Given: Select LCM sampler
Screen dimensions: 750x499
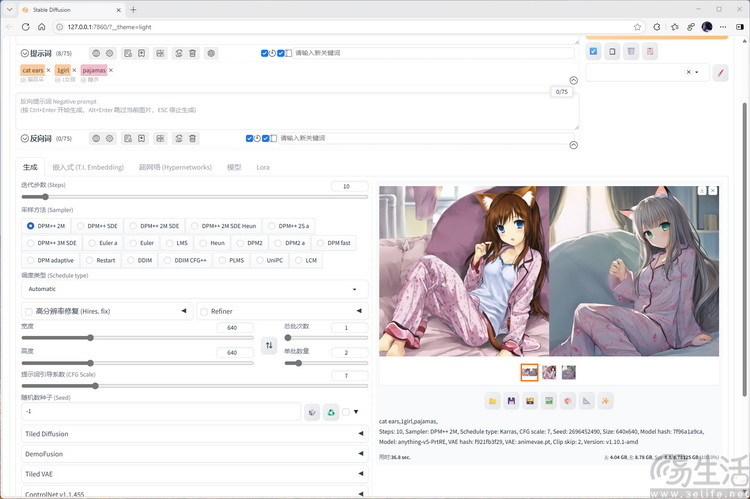Looking at the screenshot, I should [x=306, y=260].
